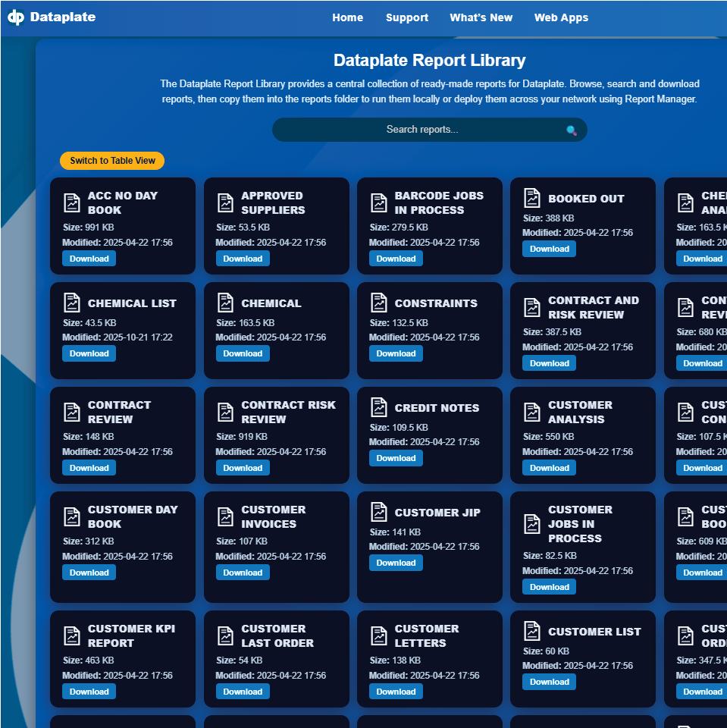Click the CUSTOMER LIST report icon
Image resolution: width=727 pixels, height=728 pixels.
[532, 631]
